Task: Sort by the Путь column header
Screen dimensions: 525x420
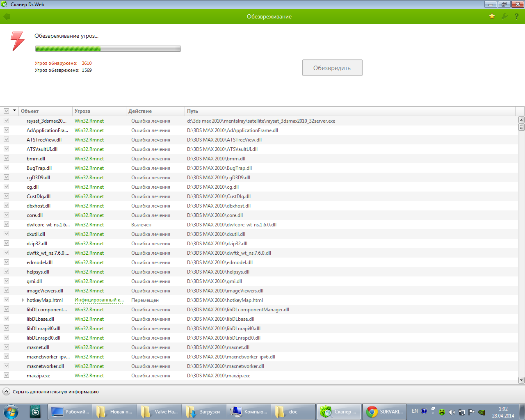Action: pos(350,111)
